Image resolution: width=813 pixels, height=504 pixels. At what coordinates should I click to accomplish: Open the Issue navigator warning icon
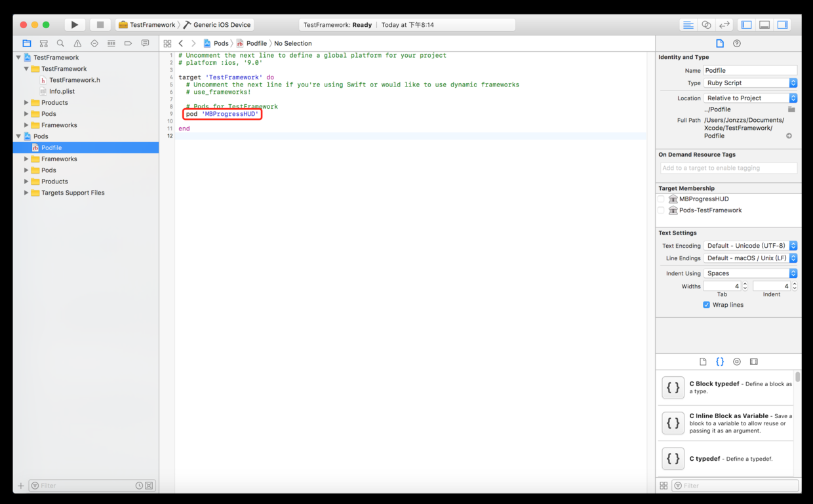77,43
